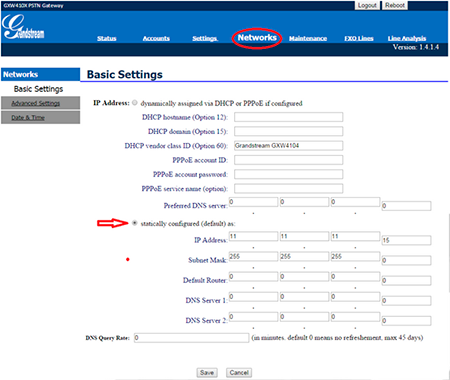Click fourth octet of DNS Server 1
450x380 pixels.
pyautogui.click(x=406, y=301)
